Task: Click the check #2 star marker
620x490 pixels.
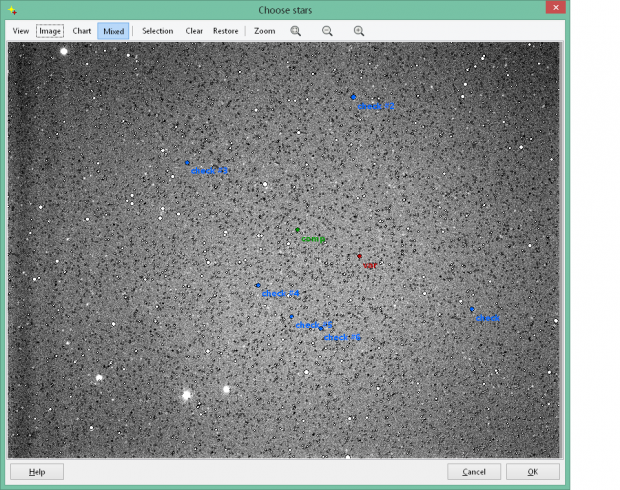Action: [x=353, y=97]
